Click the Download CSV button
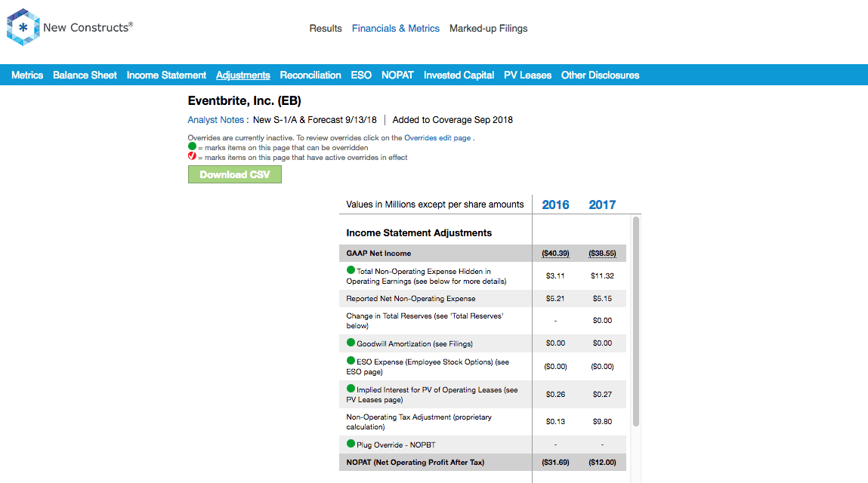This screenshot has width=868, height=483. point(235,174)
